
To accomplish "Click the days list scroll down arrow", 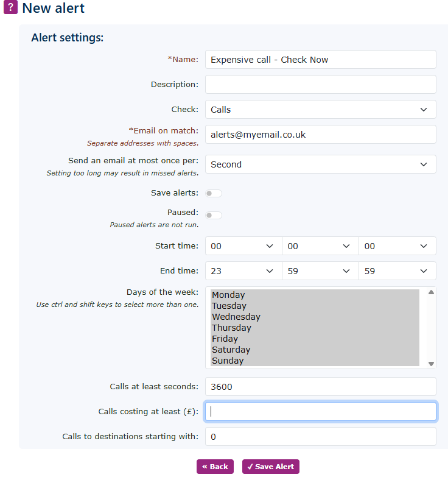I will (431, 364).
